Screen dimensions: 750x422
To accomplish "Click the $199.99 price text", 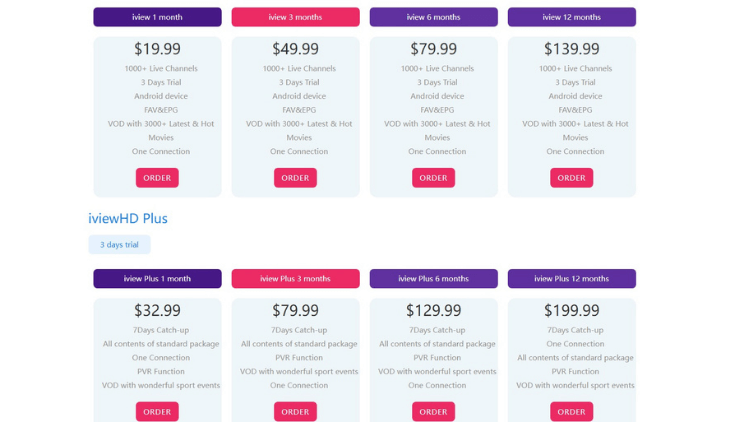I will click(571, 311).
